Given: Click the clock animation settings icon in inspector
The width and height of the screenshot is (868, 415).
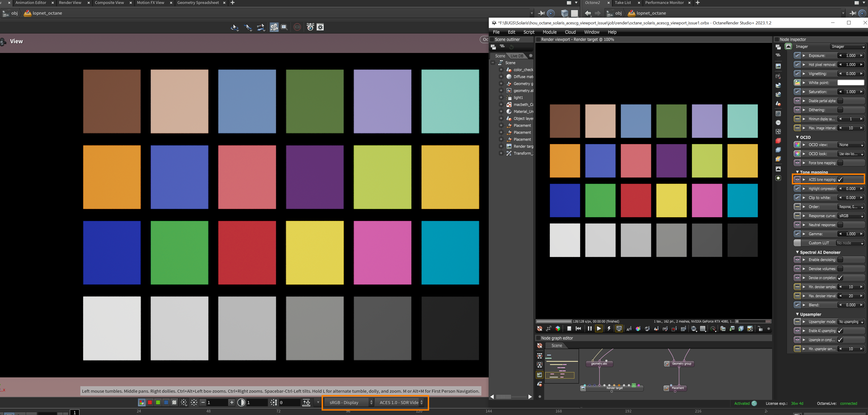Looking at the screenshot, I should click(x=778, y=123).
